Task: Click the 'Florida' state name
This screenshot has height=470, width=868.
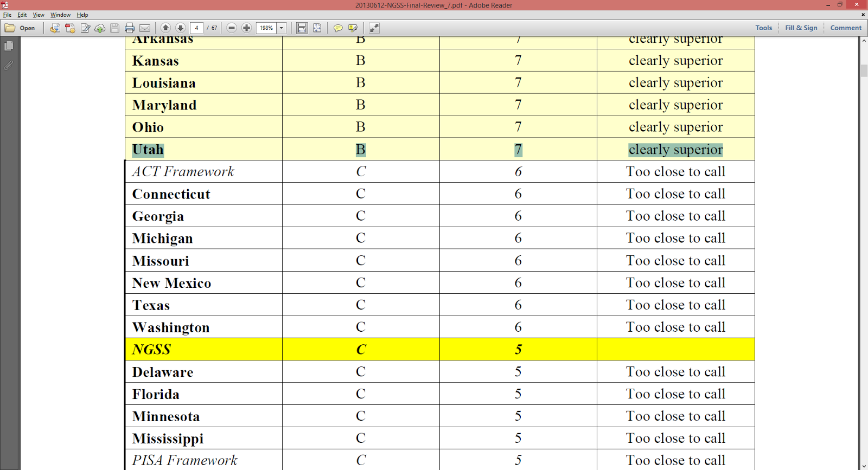Action: click(x=156, y=394)
